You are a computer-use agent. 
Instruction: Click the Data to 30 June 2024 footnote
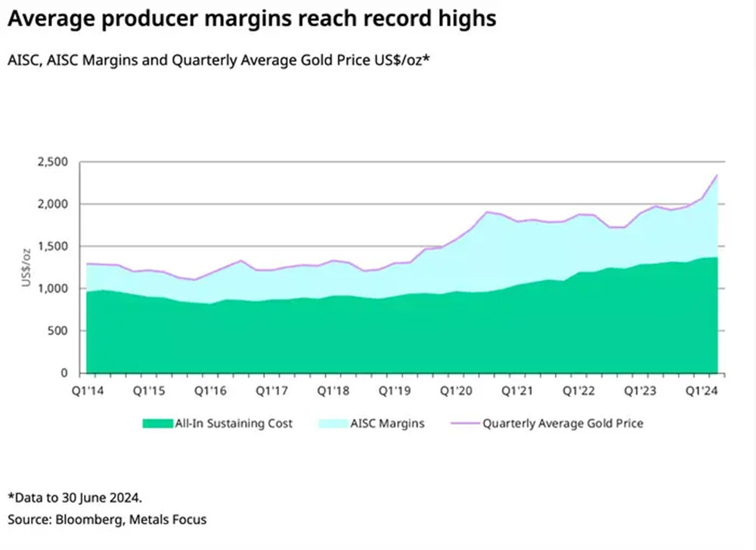tap(74, 498)
